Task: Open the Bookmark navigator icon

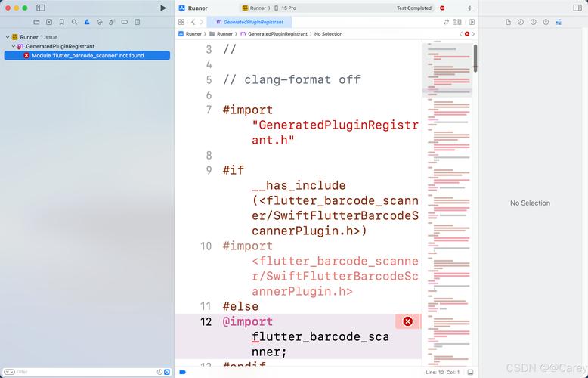Action: point(62,23)
